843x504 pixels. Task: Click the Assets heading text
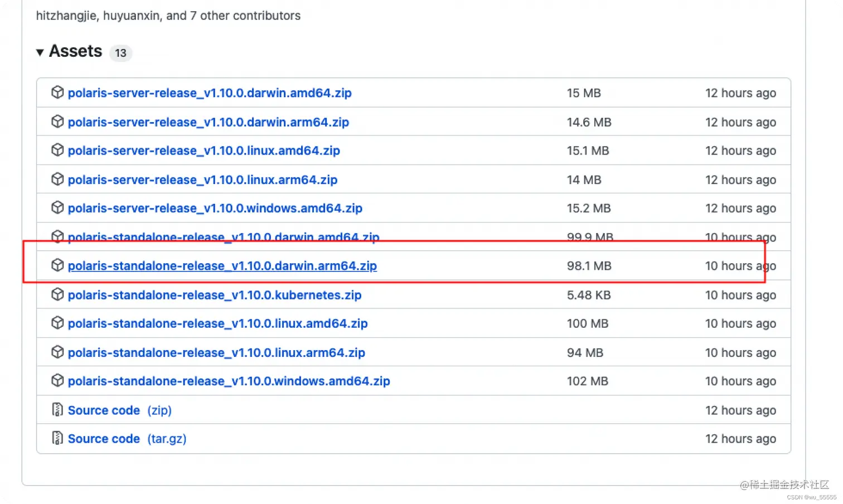76,51
